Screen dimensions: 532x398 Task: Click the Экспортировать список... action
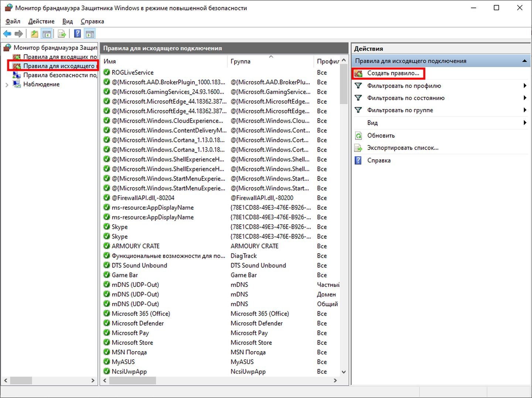click(x=403, y=148)
